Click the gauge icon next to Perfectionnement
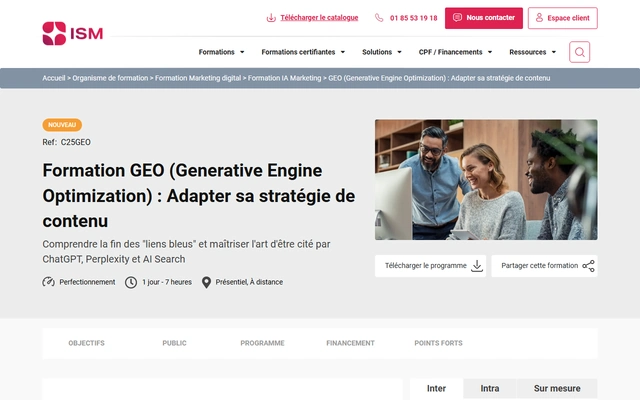The width and height of the screenshot is (640, 400). click(x=49, y=282)
